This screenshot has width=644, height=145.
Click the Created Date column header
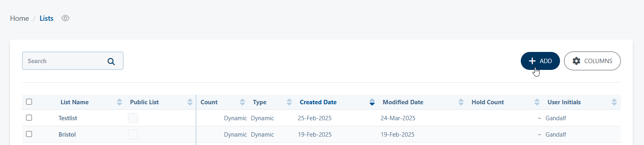click(x=318, y=102)
